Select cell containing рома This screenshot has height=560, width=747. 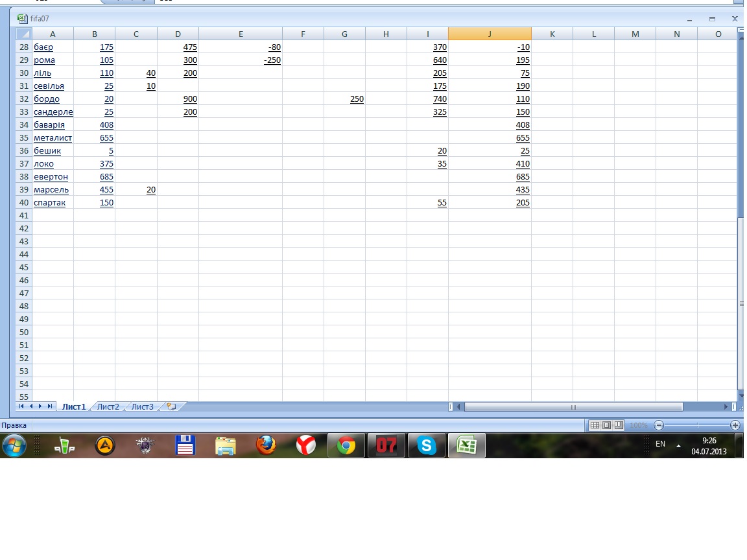tap(53, 60)
